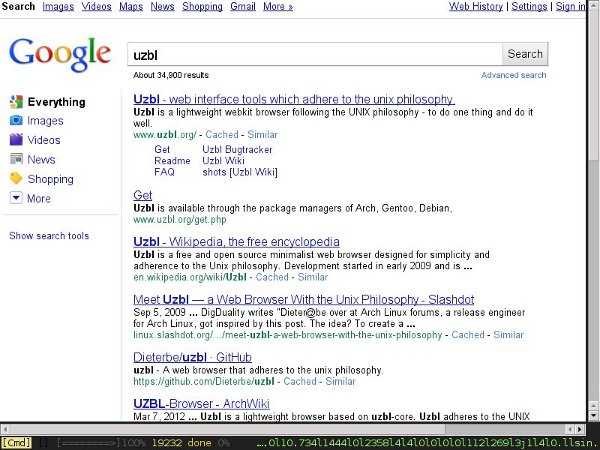Open Images in the top navigation bar
600x450 pixels.
(x=58, y=7)
